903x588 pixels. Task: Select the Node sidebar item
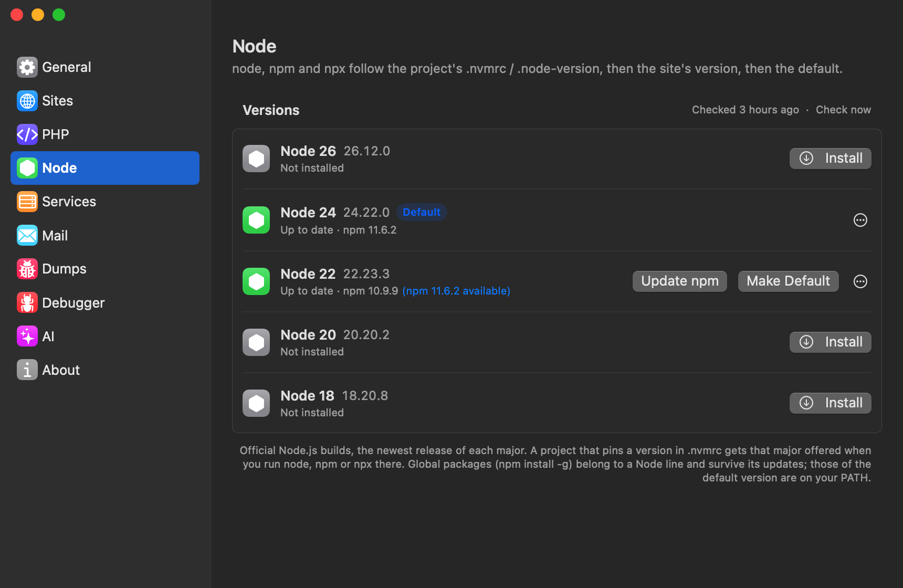105,168
